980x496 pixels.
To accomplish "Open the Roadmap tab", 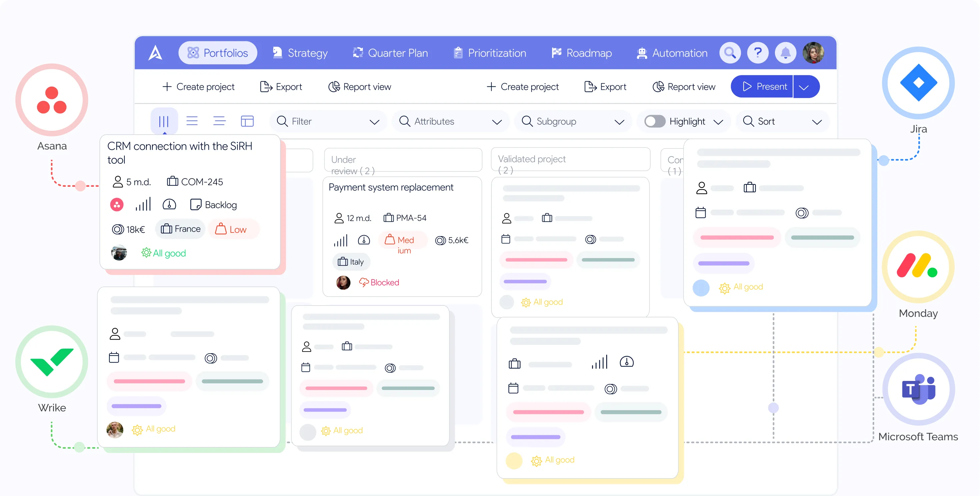I will [581, 52].
